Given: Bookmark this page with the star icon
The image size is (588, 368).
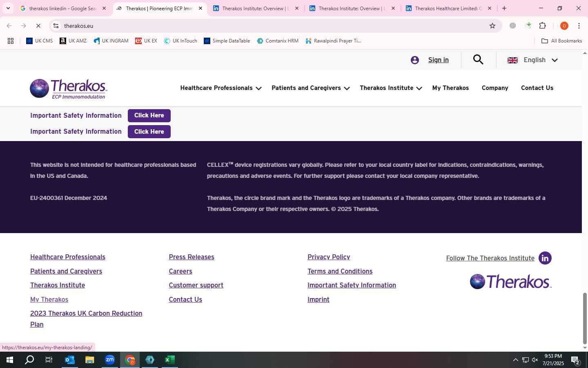Looking at the screenshot, I should (x=492, y=26).
